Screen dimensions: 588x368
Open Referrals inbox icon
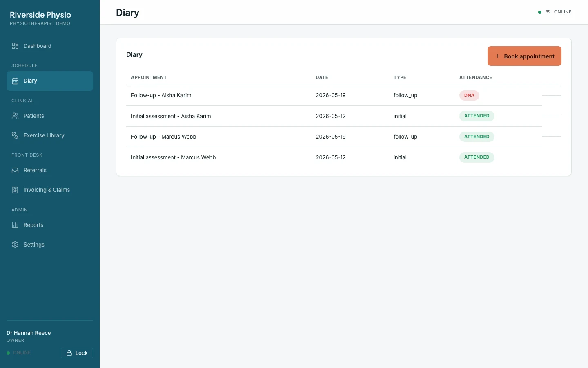coord(15,171)
